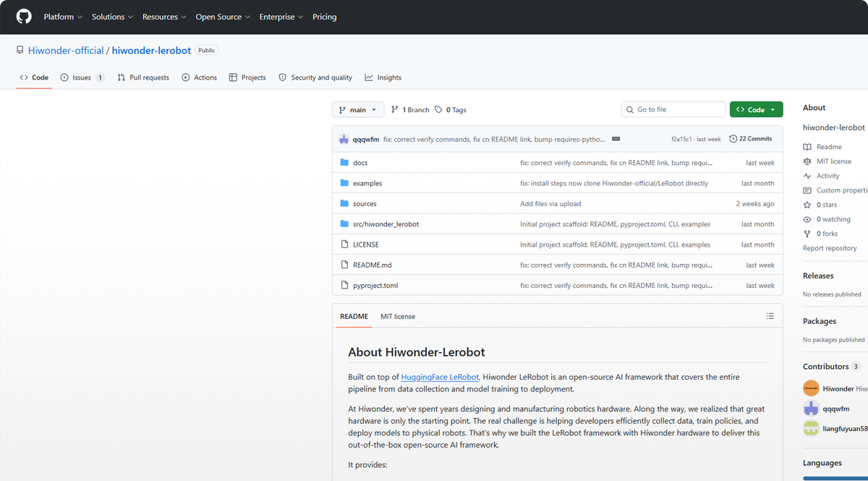Click the Report repository link
The width and height of the screenshot is (868, 481).
tap(830, 248)
